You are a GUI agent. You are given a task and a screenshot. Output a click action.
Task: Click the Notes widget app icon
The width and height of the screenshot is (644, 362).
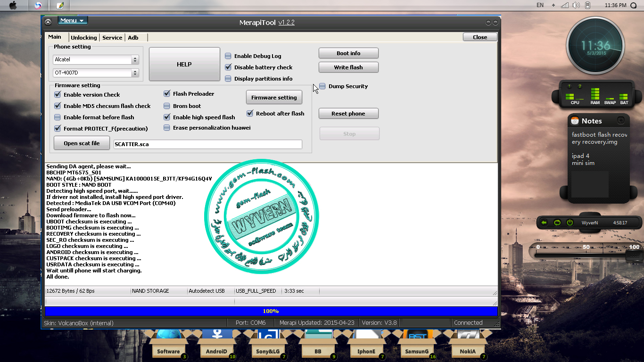click(575, 121)
